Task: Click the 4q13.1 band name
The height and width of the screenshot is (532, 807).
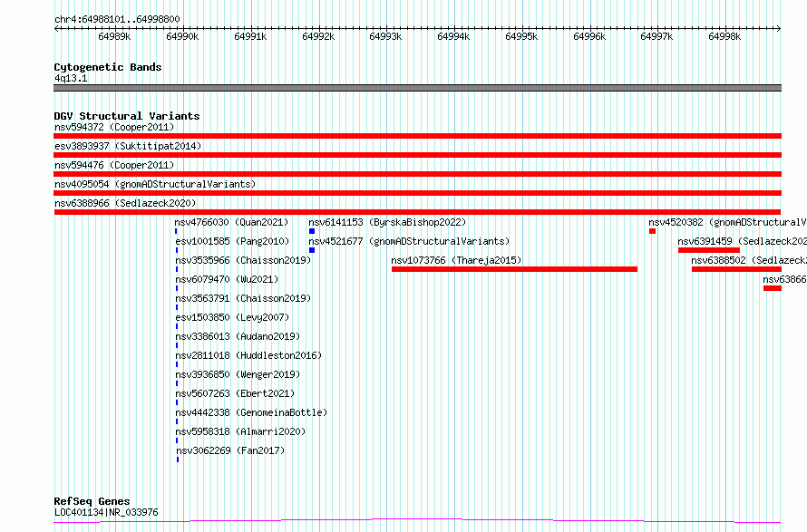Action: pyautogui.click(x=71, y=78)
